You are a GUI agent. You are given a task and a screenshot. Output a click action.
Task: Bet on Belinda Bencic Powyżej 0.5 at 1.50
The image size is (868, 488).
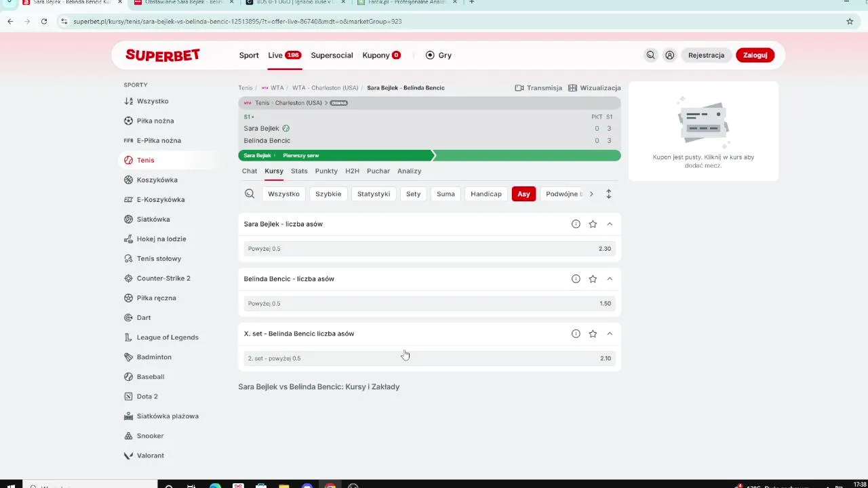click(x=429, y=304)
